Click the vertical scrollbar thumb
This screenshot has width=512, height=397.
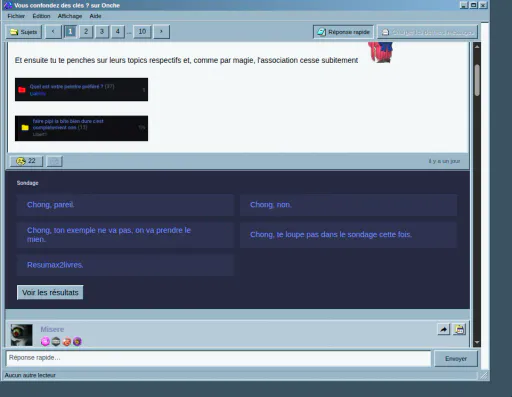(477, 80)
